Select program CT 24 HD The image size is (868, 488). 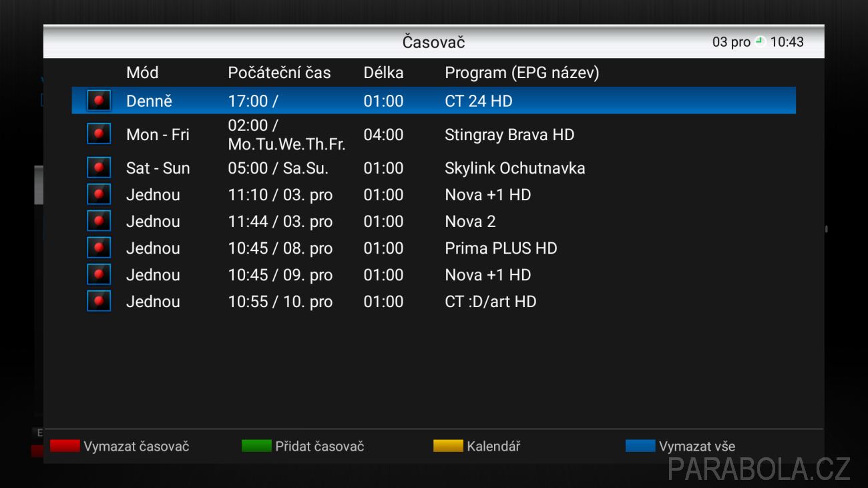point(479,101)
